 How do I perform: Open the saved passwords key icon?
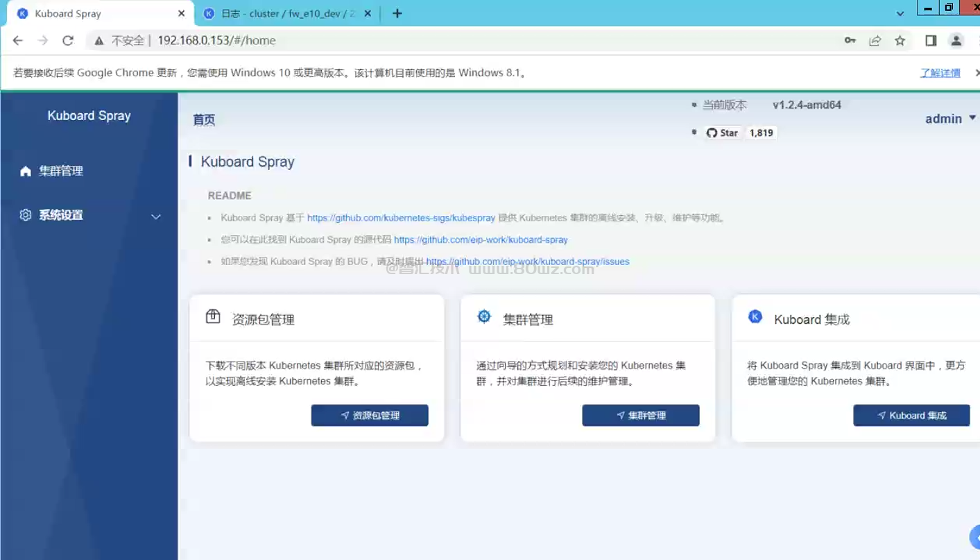(x=850, y=40)
